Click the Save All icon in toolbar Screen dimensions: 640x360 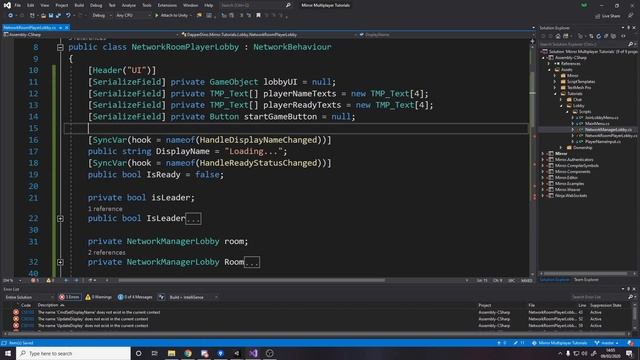point(58,16)
